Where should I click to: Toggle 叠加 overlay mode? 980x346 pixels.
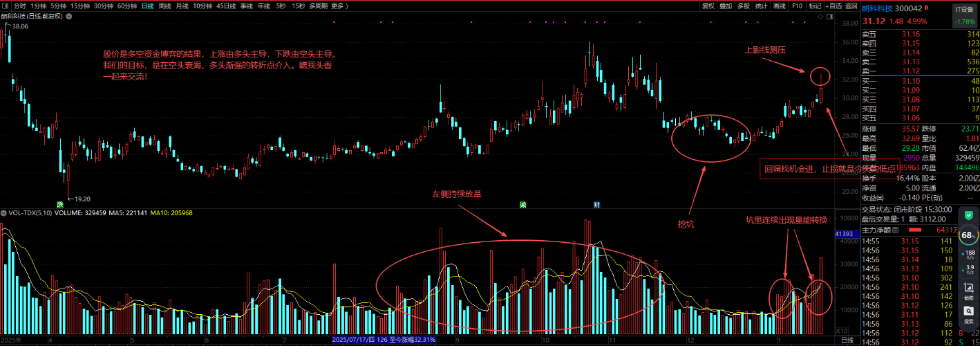726,6
